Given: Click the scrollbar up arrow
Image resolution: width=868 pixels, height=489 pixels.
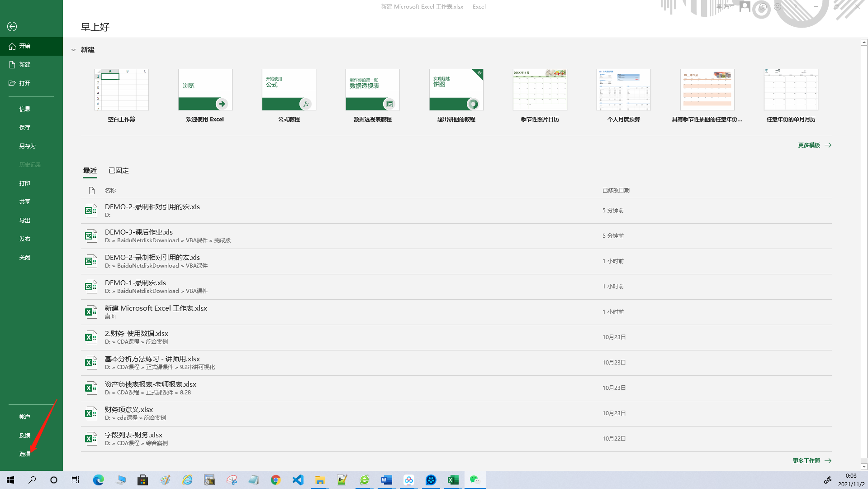Looking at the screenshot, I should coord(864,42).
